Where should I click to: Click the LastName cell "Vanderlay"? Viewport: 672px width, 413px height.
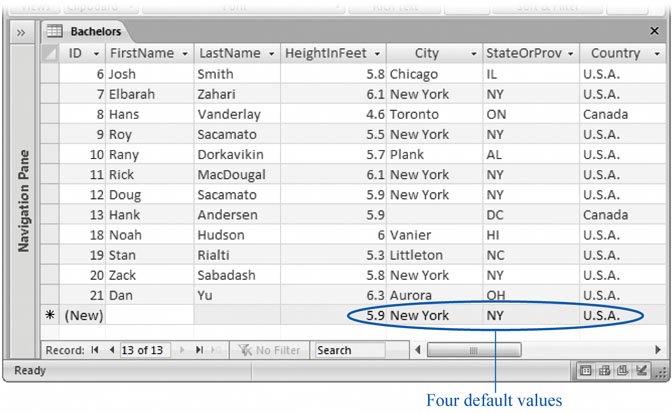237,114
